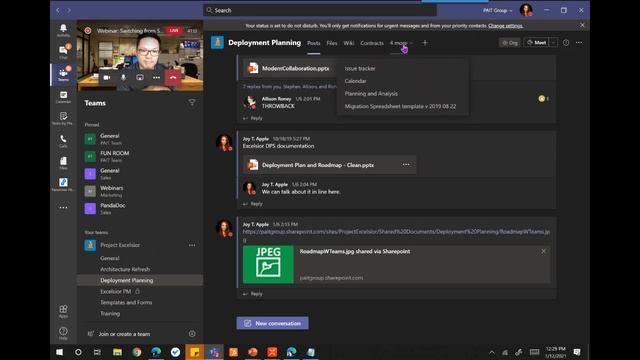
Task: Open Project Excelsior more options
Action: click(192, 245)
